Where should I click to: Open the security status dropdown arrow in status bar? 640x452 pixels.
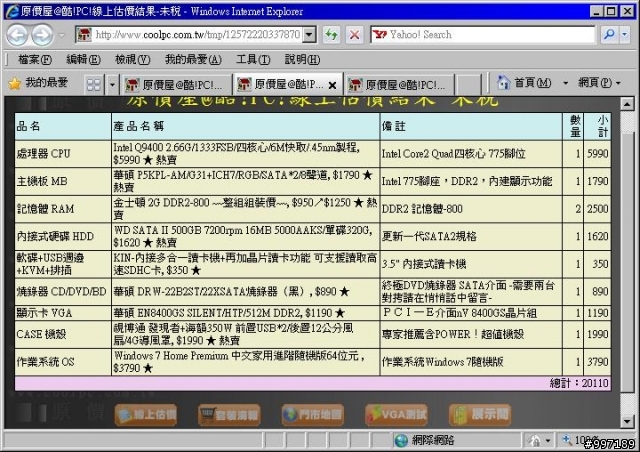click(548, 441)
